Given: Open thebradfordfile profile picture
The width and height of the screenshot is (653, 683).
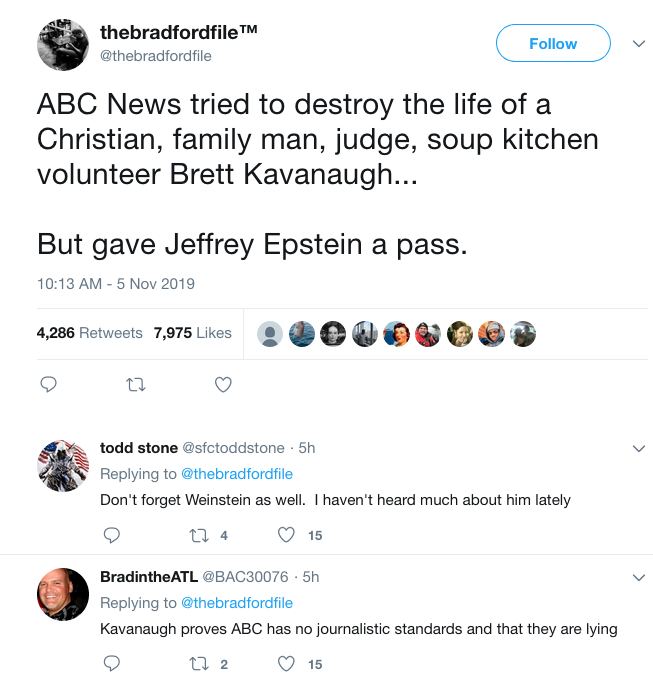Looking at the screenshot, I should tap(63, 44).
